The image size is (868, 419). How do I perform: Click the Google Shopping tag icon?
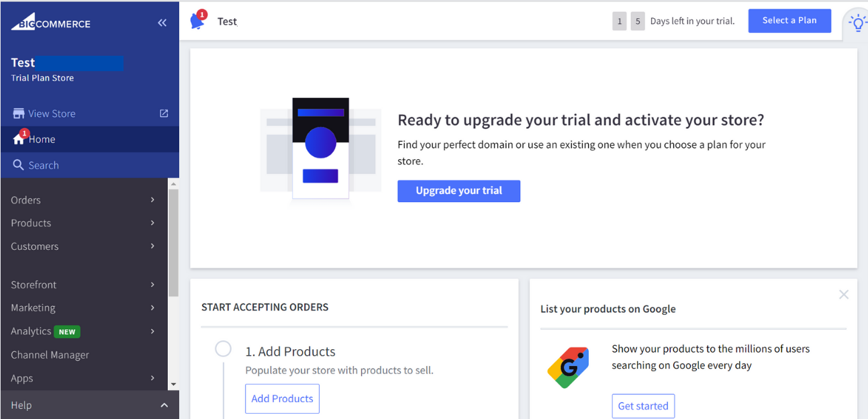568,367
